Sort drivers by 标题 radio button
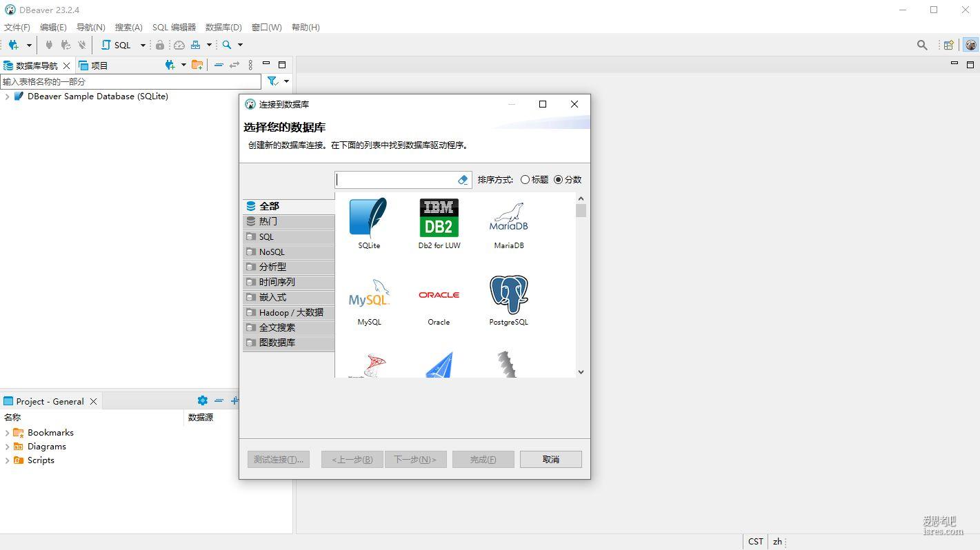 (526, 180)
